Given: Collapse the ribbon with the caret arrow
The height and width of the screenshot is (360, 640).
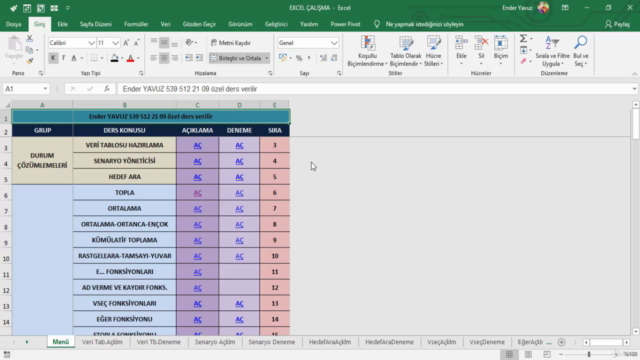Looking at the screenshot, I should (634, 74).
